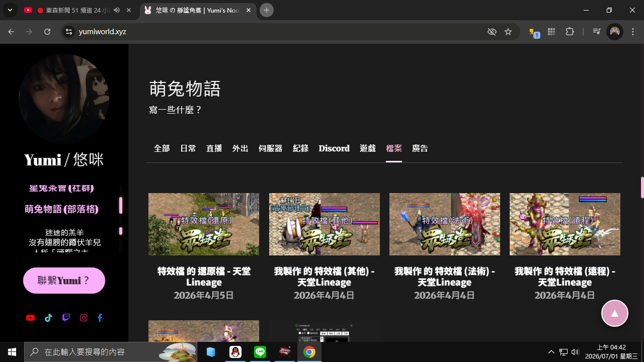Select the 廣告 category tab
The width and height of the screenshot is (644, 362).
coord(420,148)
